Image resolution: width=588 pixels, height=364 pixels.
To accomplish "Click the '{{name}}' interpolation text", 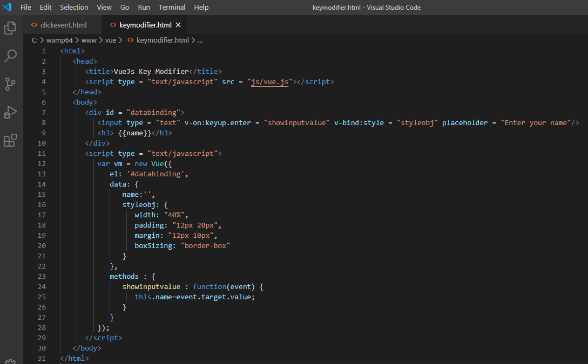I will (134, 133).
